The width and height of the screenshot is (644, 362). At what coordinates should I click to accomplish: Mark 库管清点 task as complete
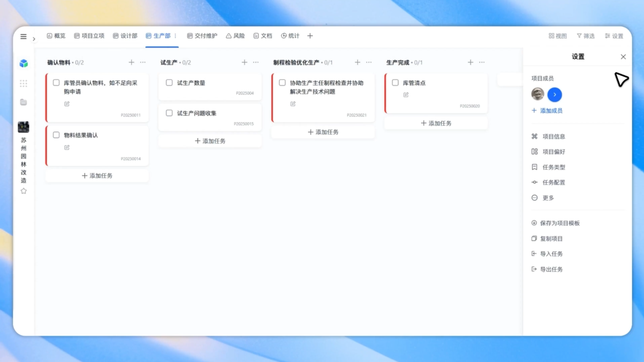[x=395, y=83]
